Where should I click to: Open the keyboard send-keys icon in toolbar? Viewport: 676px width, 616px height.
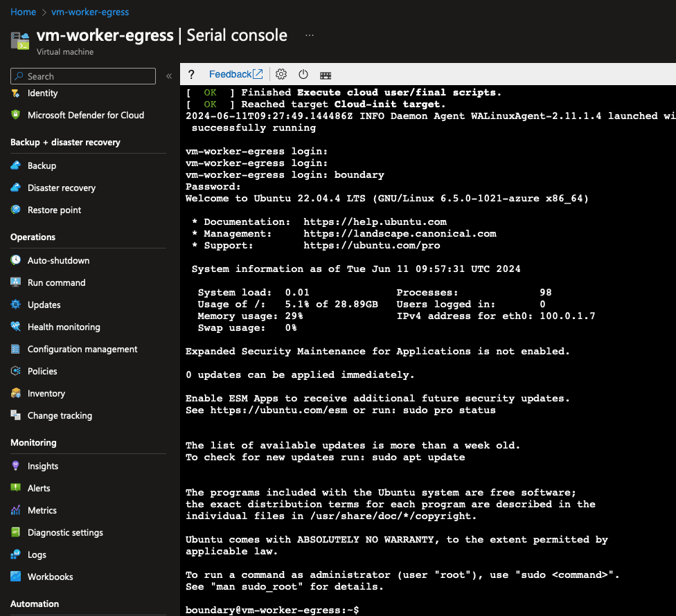pos(326,75)
